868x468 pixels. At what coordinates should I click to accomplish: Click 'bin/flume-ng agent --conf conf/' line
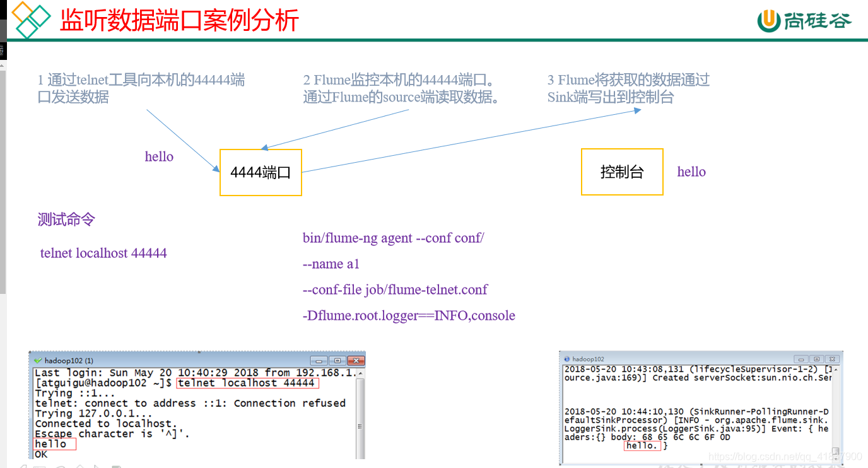(393, 238)
